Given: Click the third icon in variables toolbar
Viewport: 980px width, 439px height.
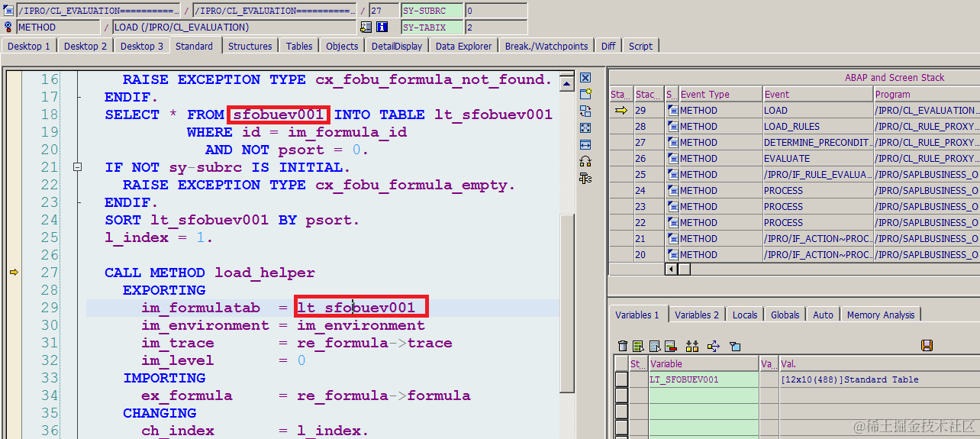Looking at the screenshot, I should click(655, 346).
